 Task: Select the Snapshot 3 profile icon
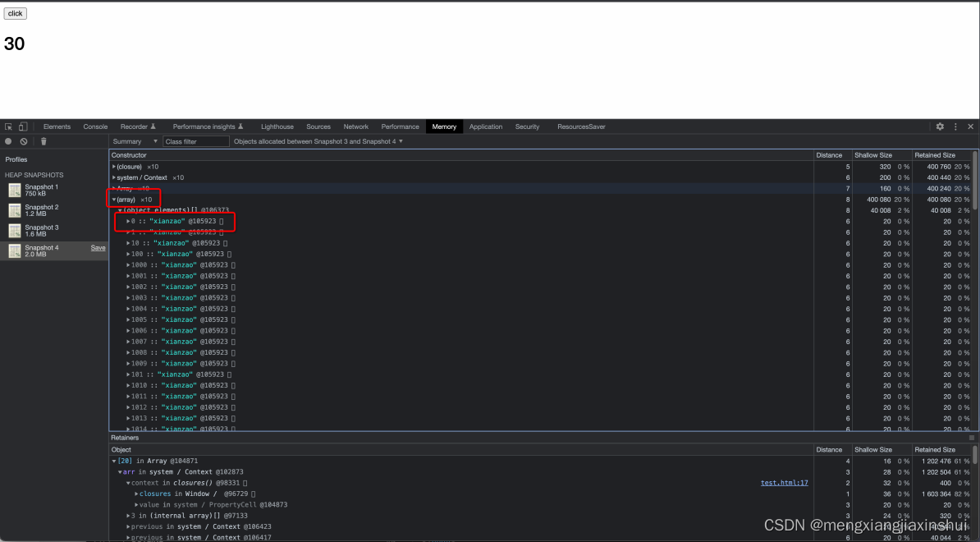click(15, 231)
